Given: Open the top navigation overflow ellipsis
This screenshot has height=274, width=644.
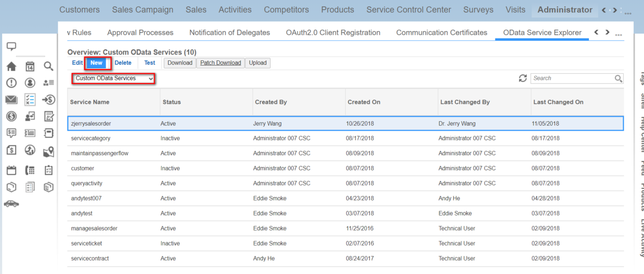Looking at the screenshot, I should (627, 12).
